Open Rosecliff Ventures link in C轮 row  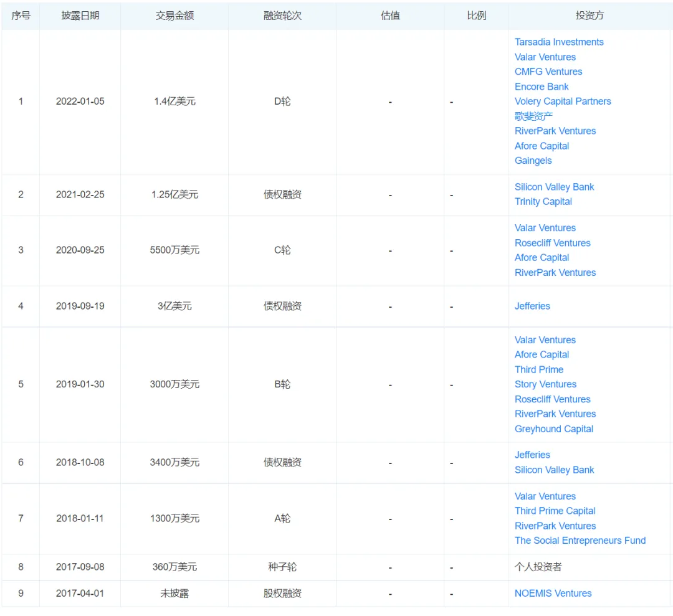pos(552,243)
